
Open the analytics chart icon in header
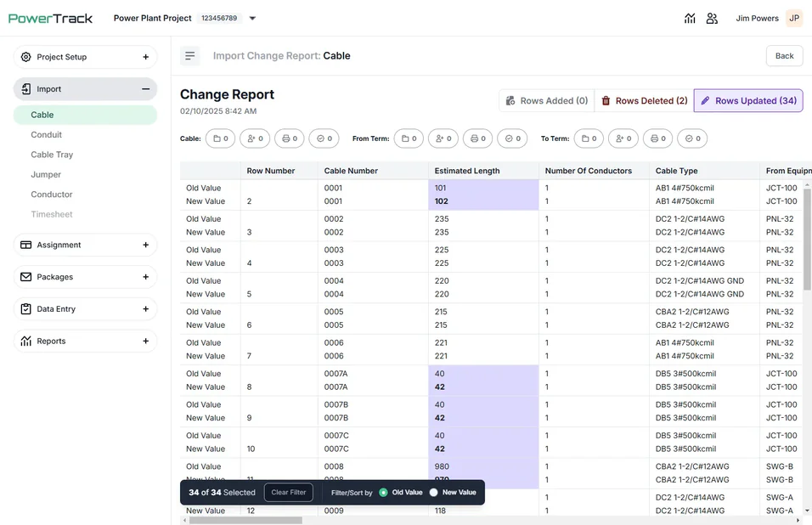tap(690, 18)
